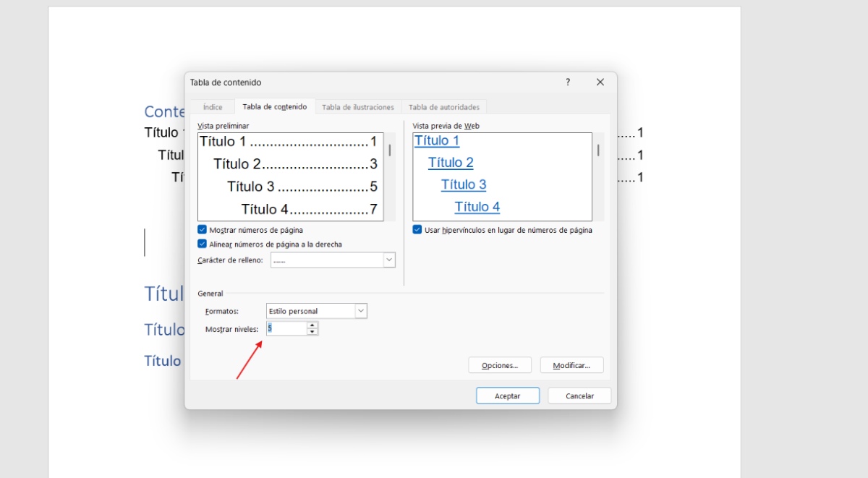Follow the Título 4 link in web preview
The image size is (868, 478).
click(x=477, y=207)
